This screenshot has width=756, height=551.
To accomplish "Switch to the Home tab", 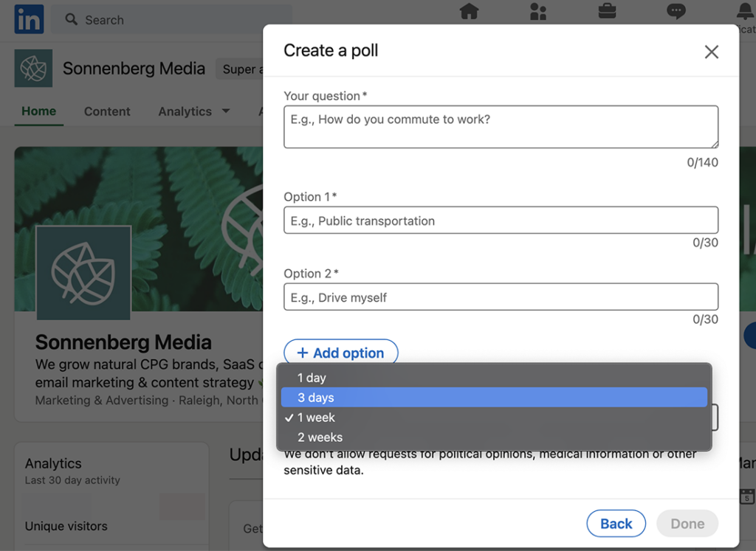I will pos(39,111).
